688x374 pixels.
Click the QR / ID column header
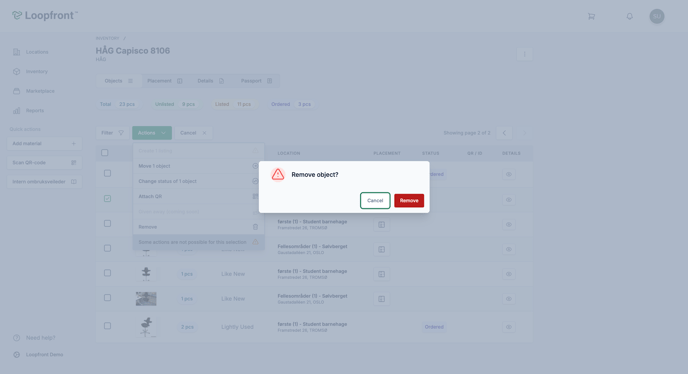475,153
